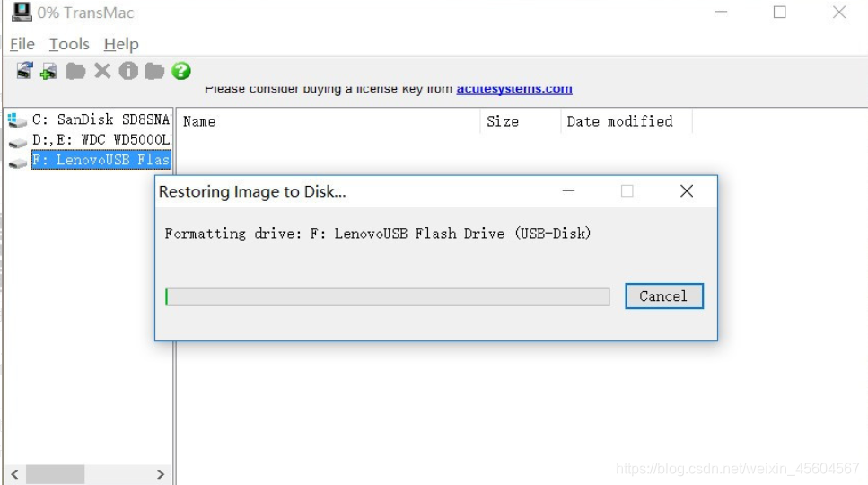The image size is (868, 485).
Task: Select the D:,E: WDC drive
Action: (89, 140)
